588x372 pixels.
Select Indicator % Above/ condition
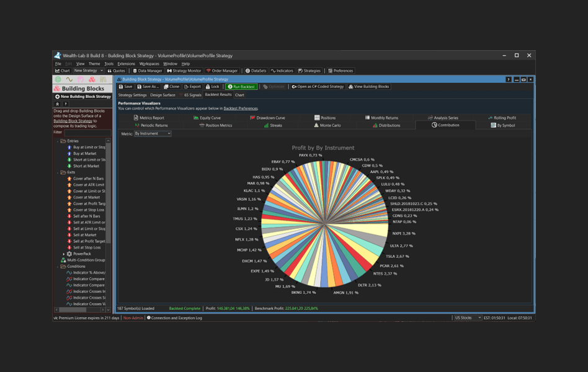click(86, 273)
